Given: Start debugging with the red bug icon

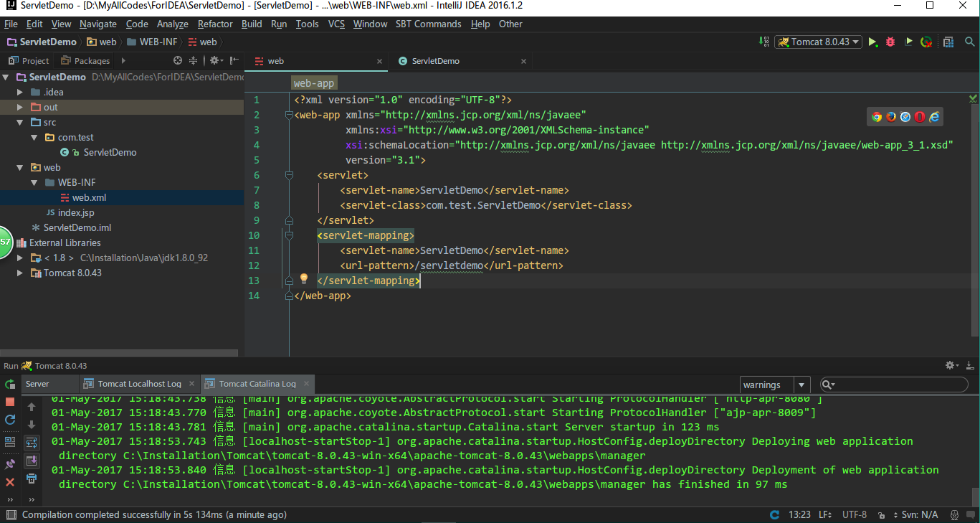Looking at the screenshot, I should point(890,42).
